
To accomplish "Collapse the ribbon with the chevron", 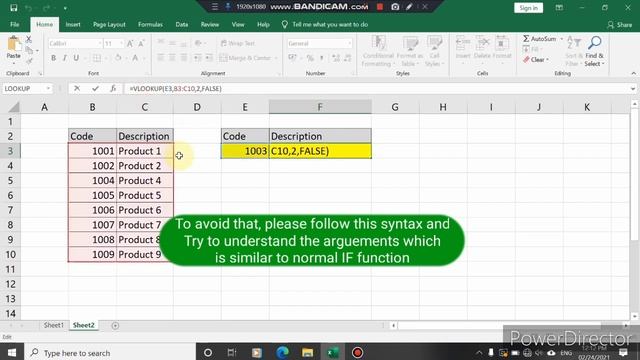I will tap(633, 73).
